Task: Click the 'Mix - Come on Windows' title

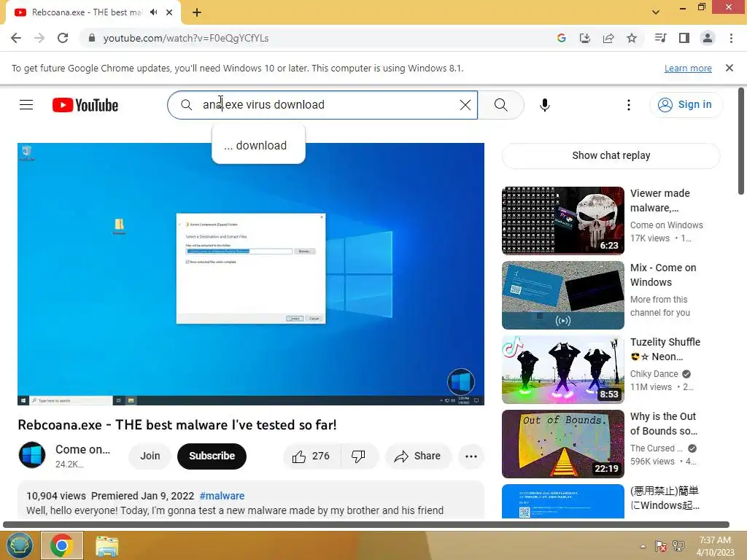Action: tap(663, 275)
